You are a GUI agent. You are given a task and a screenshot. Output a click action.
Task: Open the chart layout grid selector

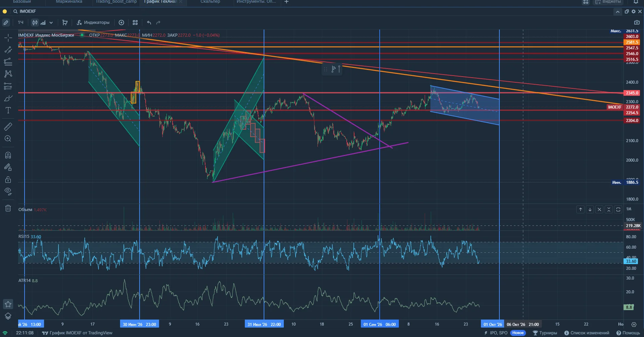point(135,23)
